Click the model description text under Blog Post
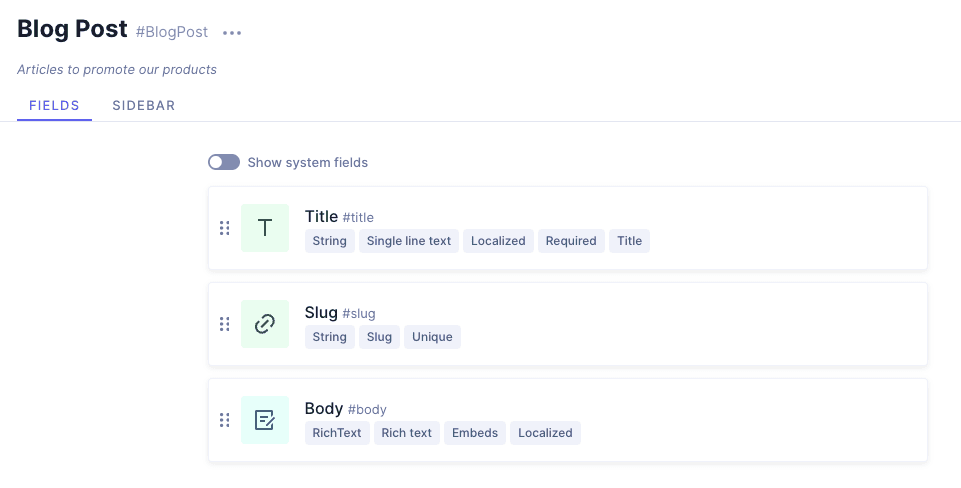961x488 pixels. 117,70
